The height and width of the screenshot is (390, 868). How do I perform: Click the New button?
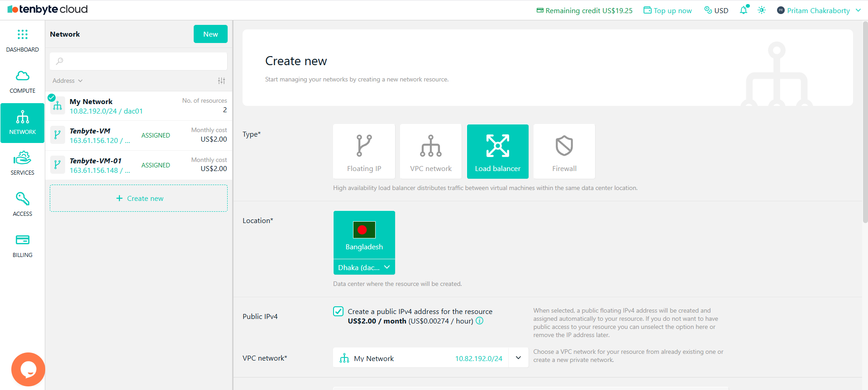210,34
